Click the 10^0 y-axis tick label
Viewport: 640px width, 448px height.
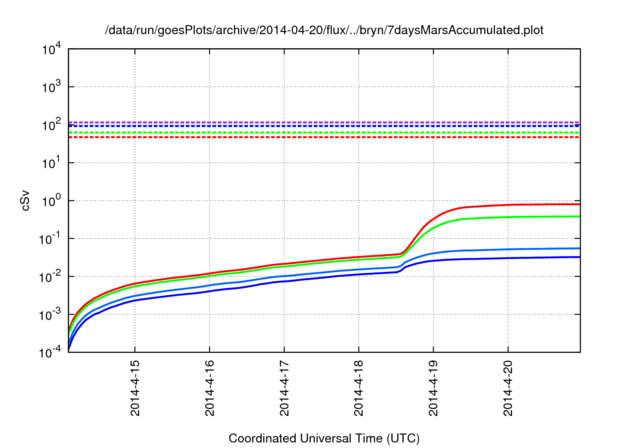tap(51, 201)
